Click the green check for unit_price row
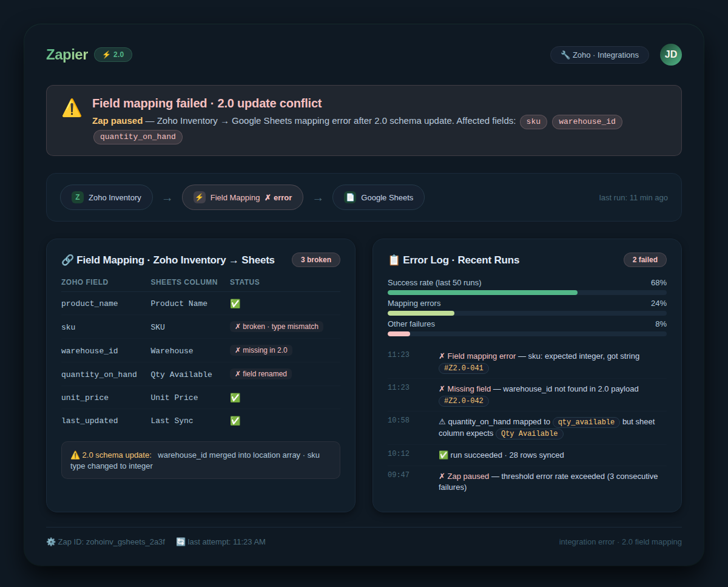 click(x=235, y=398)
